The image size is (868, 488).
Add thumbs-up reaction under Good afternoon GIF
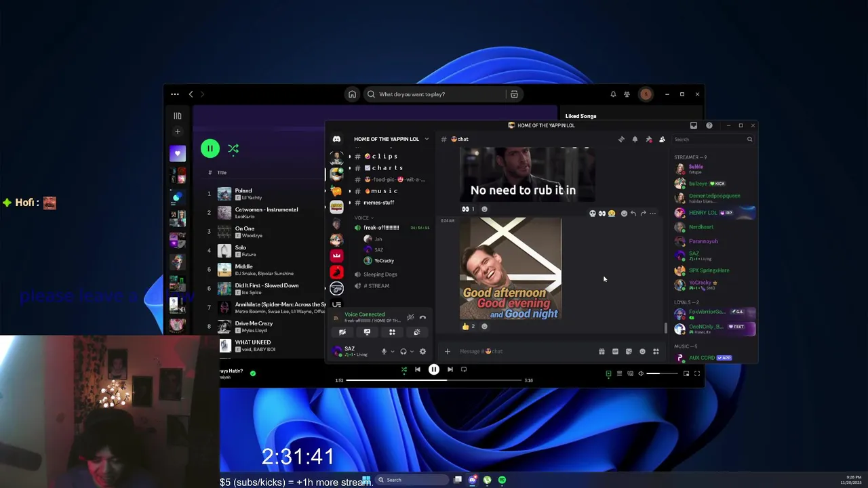tap(468, 326)
